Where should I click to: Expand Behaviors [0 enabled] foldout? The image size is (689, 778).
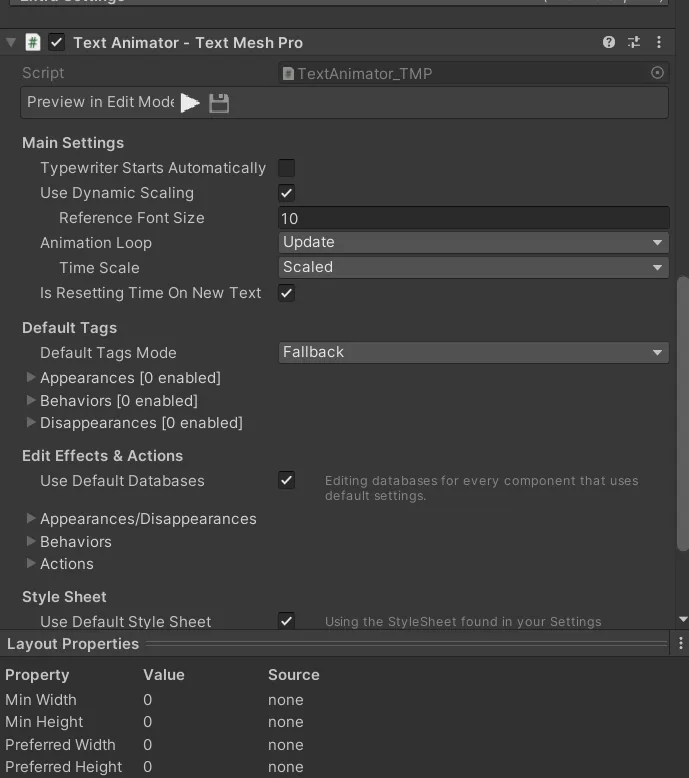(31, 400)
